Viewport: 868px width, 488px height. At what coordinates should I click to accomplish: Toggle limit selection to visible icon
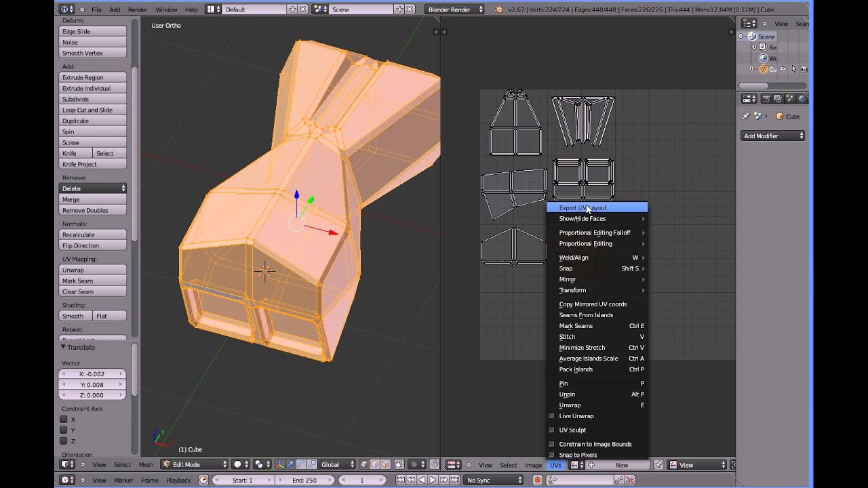[x=399, y=464]
